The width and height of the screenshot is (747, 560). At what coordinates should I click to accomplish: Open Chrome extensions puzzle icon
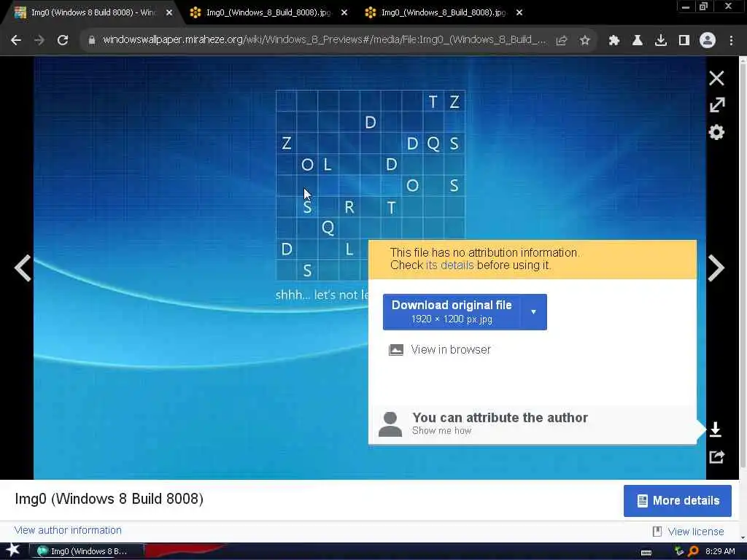(x=614, y=41)
